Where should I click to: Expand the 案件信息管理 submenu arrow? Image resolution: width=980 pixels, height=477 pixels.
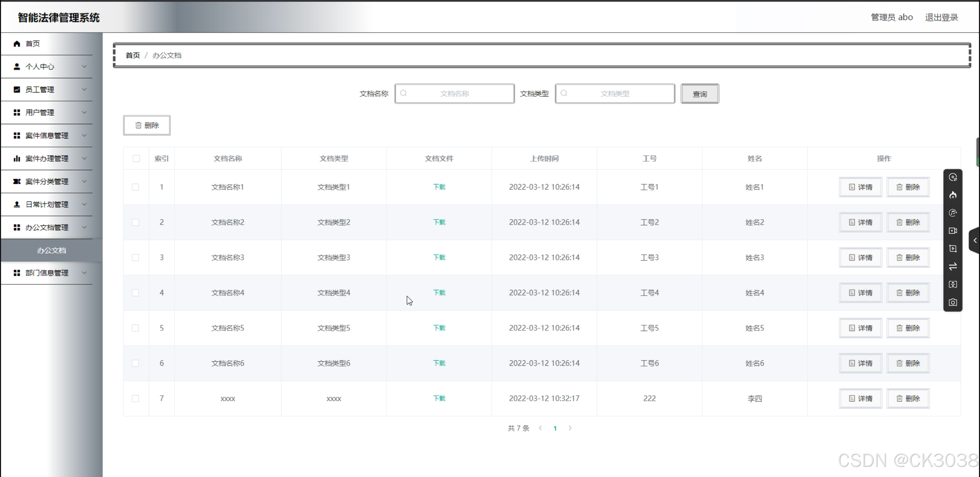[84, 135]
